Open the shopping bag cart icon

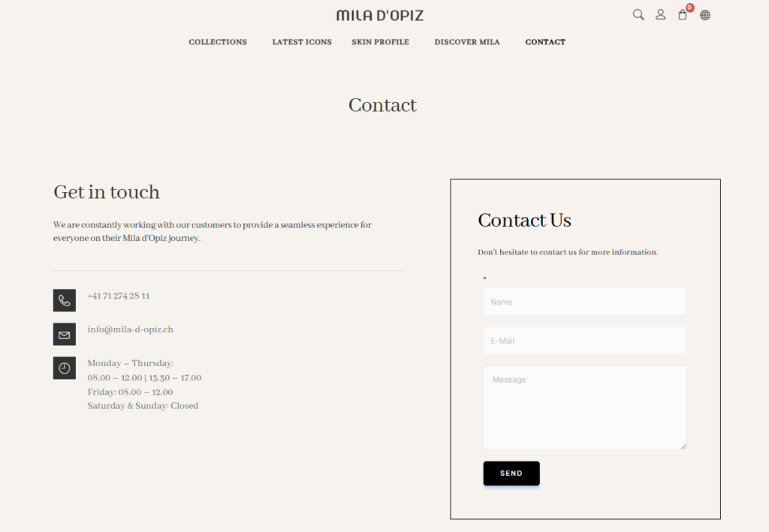coord(682,14)
